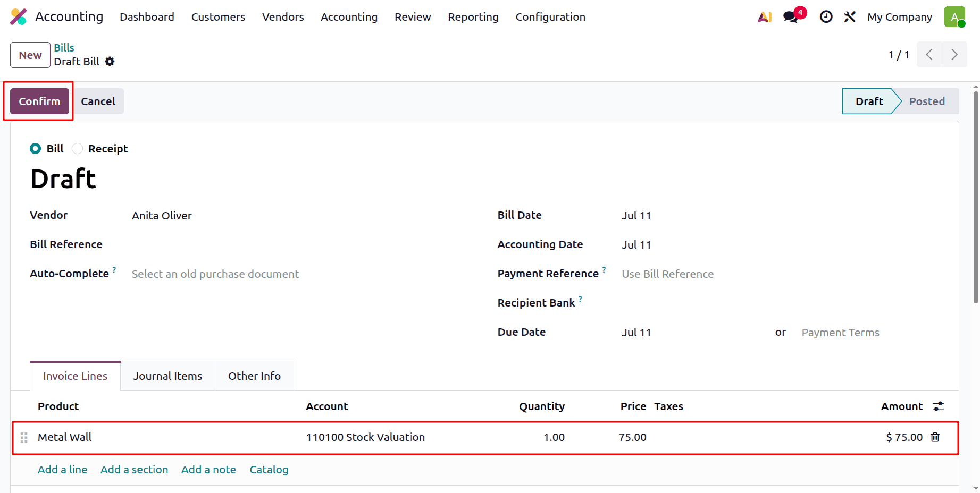The height and width of the screenshot is (493, 980).
Task: Click the Cancel button
Action: [98, 101]
